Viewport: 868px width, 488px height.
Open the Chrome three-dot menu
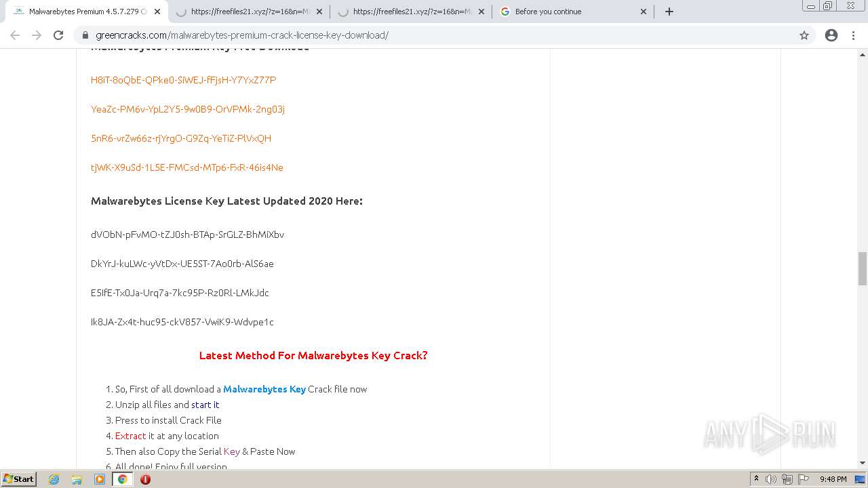pyautogui.click(x=854, y=35)
